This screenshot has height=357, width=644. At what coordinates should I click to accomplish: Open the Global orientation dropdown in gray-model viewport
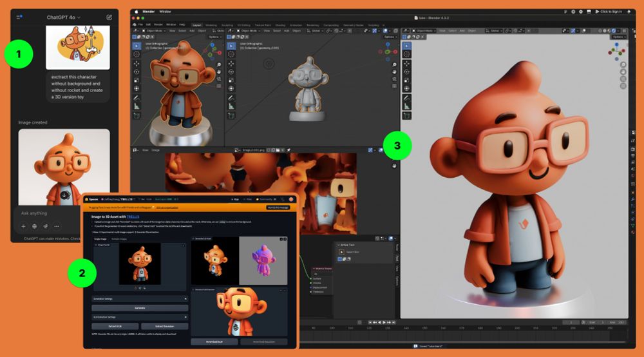[315, 31]
